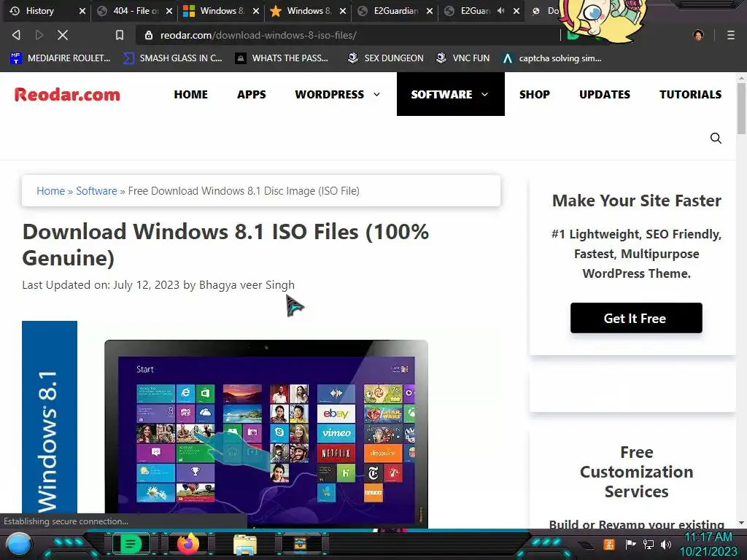Image resolution: width=747 pixels, height=560 pixels.
Task: Switch to the 404 - File tab
Action: point(136,10)
